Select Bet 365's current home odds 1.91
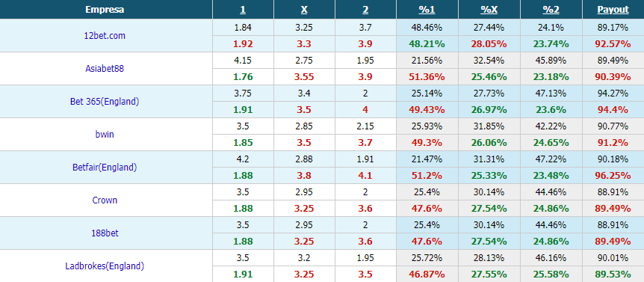Image resolution: width=644 pixels, height=282 pixels. coord(243,110)
